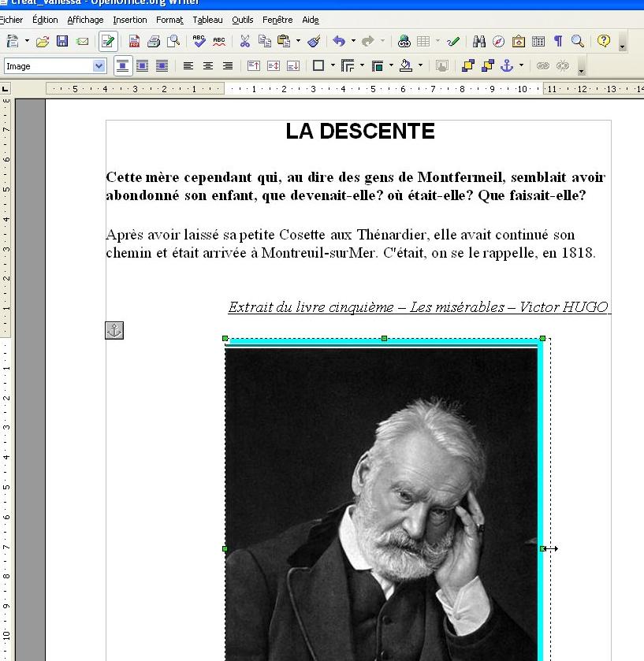The width and height of the screenshot is (644, 661).
Task: Click the 'LA DESCENTE' heading
Action: (360, 131)
